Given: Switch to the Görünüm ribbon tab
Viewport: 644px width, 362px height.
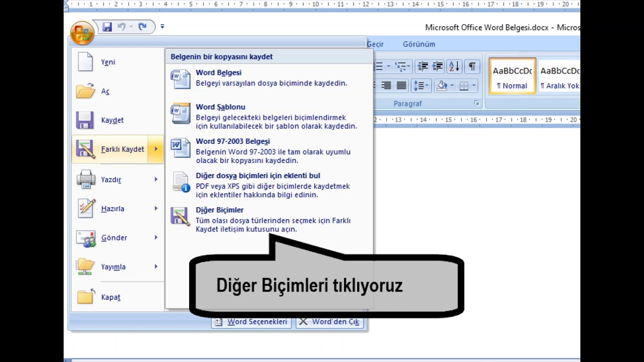Looking at the screenshot, I should (419, 44).
